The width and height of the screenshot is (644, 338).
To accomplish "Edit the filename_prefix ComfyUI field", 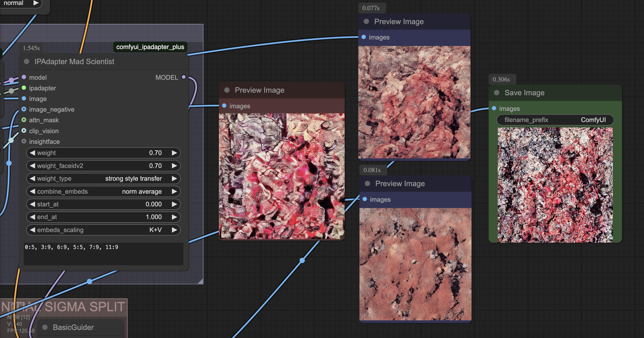I will pyautogui.click(x=555, y=120).
